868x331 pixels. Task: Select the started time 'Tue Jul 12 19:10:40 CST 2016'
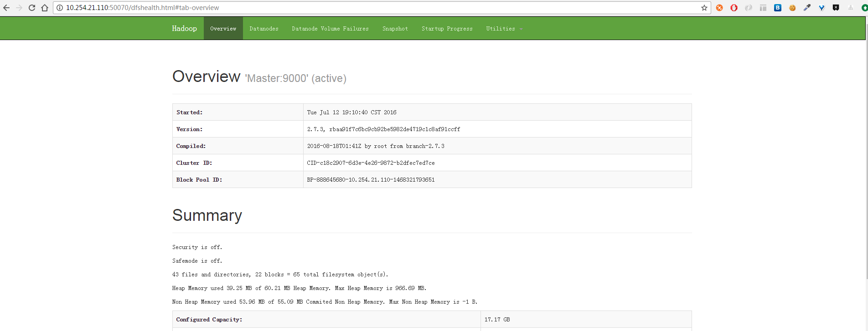coord(352,112)
